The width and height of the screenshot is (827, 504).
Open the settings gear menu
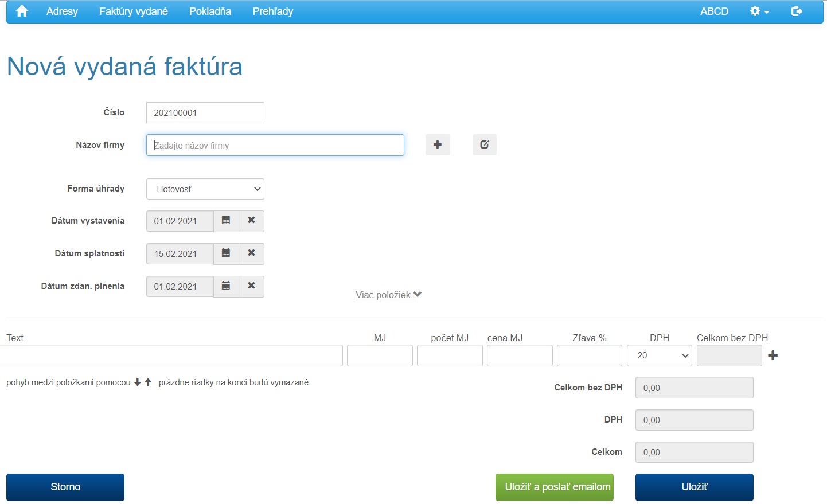tap(759, 11)
